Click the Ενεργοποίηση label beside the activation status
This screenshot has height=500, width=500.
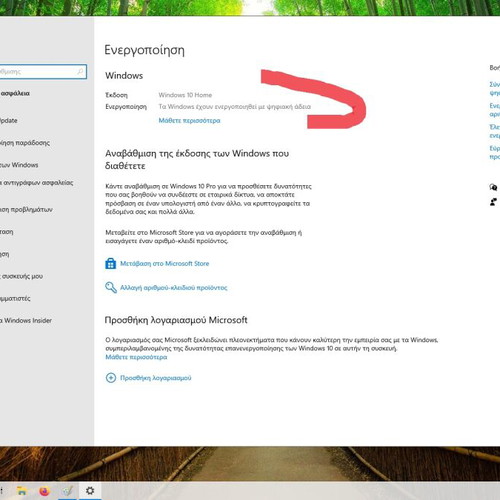pyautogui.click(x=126, y=107)
